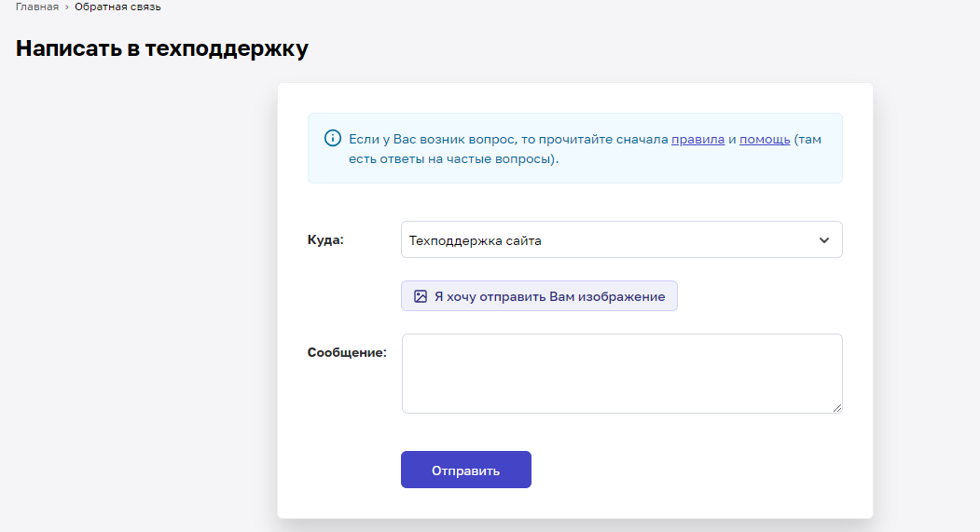
Task: Click the resize grip of Сообщение textarea
Action: [837, 408]
